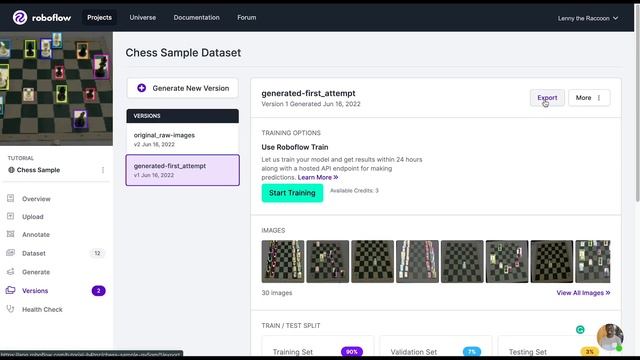The width and height of the screenshot is (640, 360).
Task: Open Documentation in top navigation
Action: click(x=196, y=18)
